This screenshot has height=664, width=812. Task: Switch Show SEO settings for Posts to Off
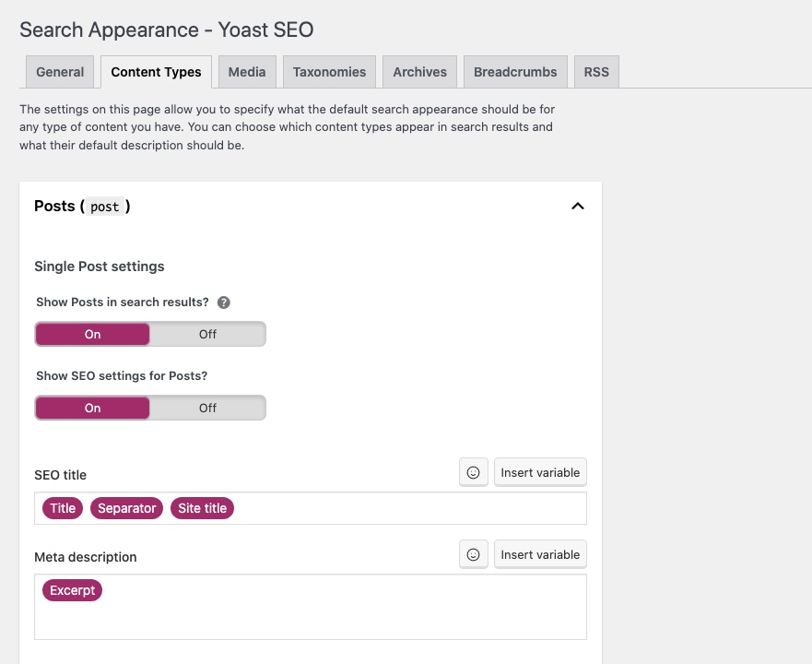[207, 408]
